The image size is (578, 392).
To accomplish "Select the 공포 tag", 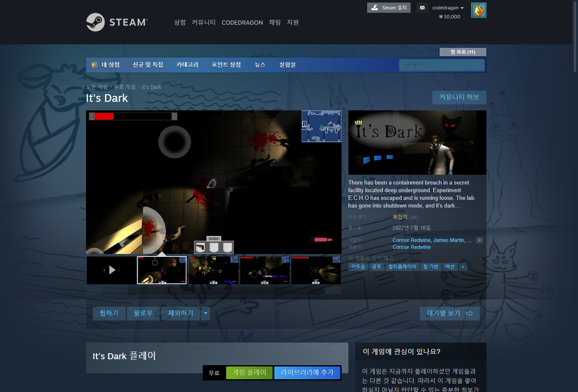I will coord(377,267).
